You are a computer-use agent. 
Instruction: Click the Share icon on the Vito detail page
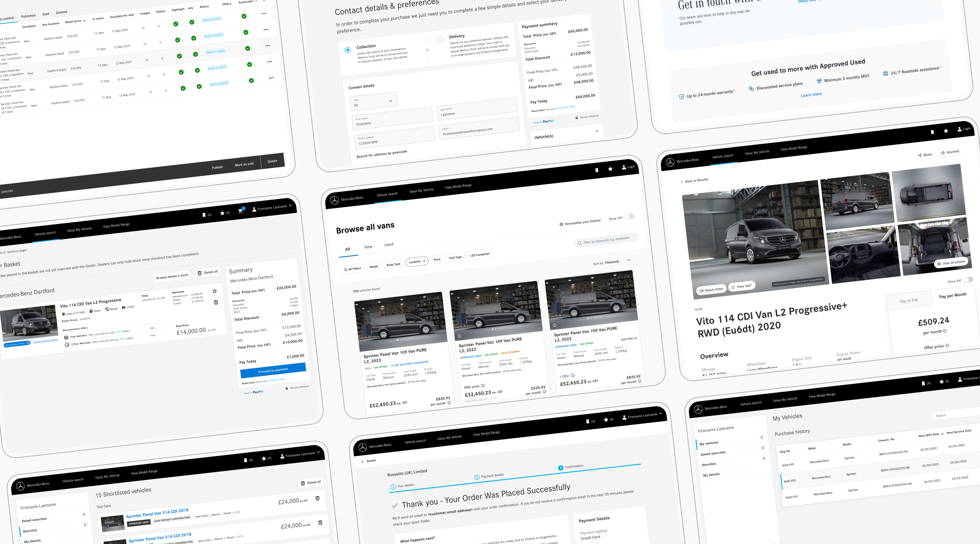(x=920, y=155)
